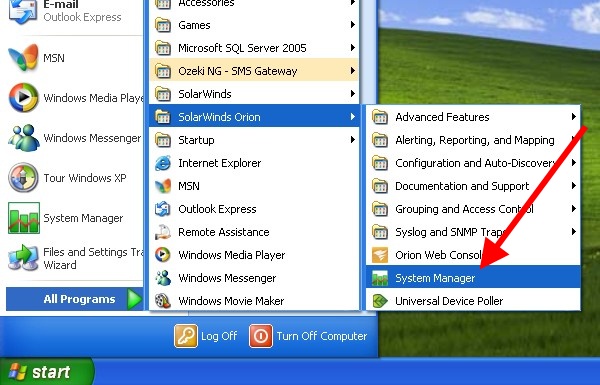Expand the SolarWinds submenu arrow
This screenshot has height=385, width=600.
[352, 94]
